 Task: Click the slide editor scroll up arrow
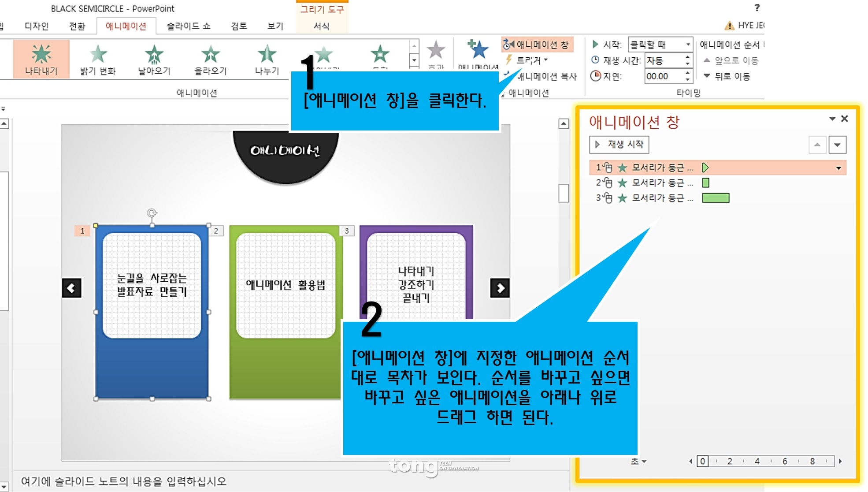pyautogui.click(x=564, y=124)
